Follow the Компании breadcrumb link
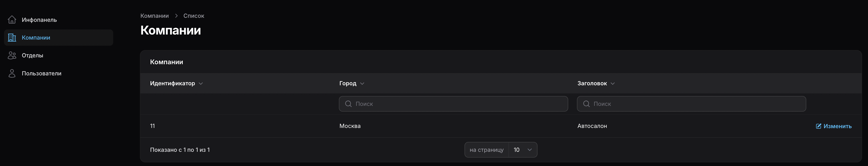This screenshot has width=868, height=166. 154,16
